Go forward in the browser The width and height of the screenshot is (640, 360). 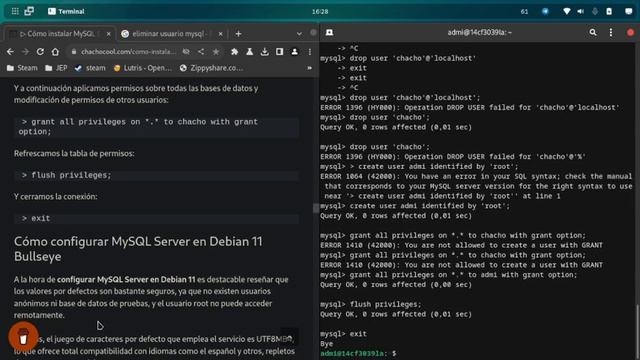pos(25,52)
